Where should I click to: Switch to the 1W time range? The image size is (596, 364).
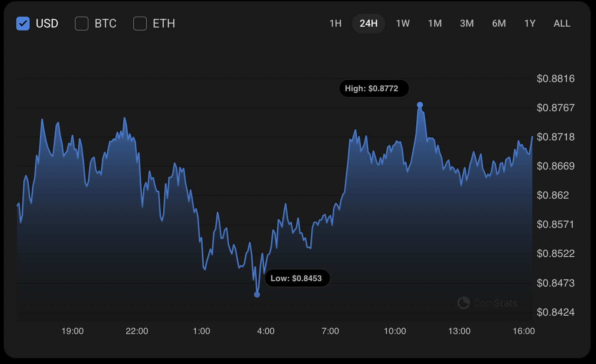coord(403,23)
